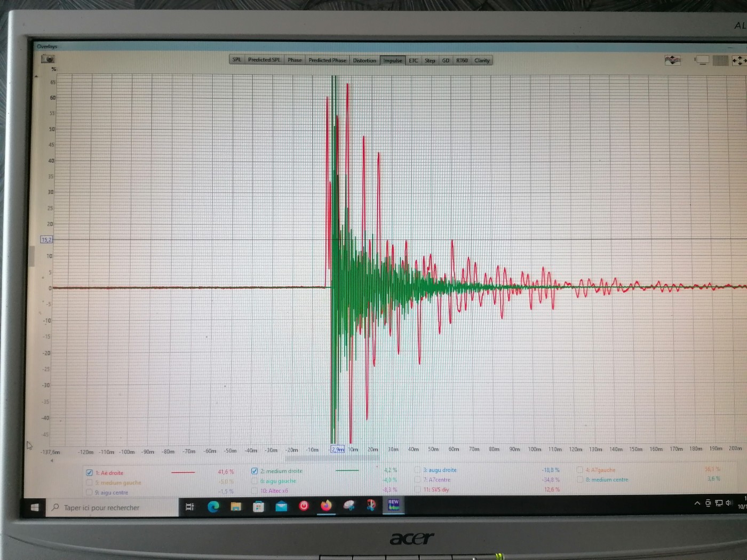Launch Firefox from the taskbar
Screen dimensions: 747x560
(326, 506)
